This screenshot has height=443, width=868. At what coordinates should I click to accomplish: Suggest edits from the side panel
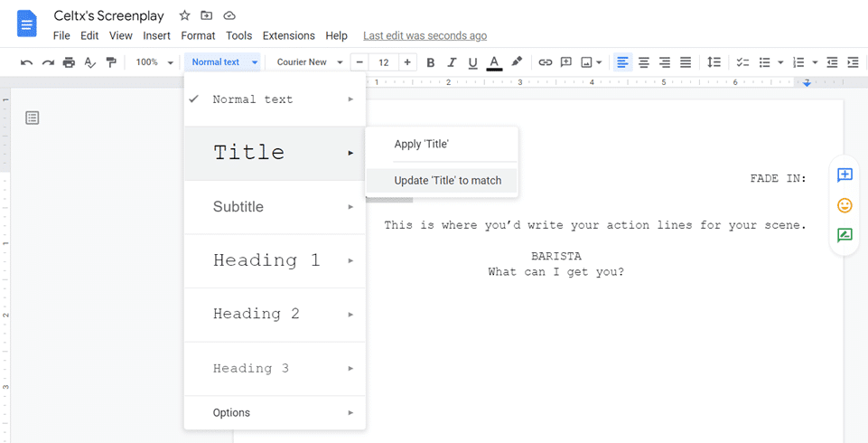point(845,235)
